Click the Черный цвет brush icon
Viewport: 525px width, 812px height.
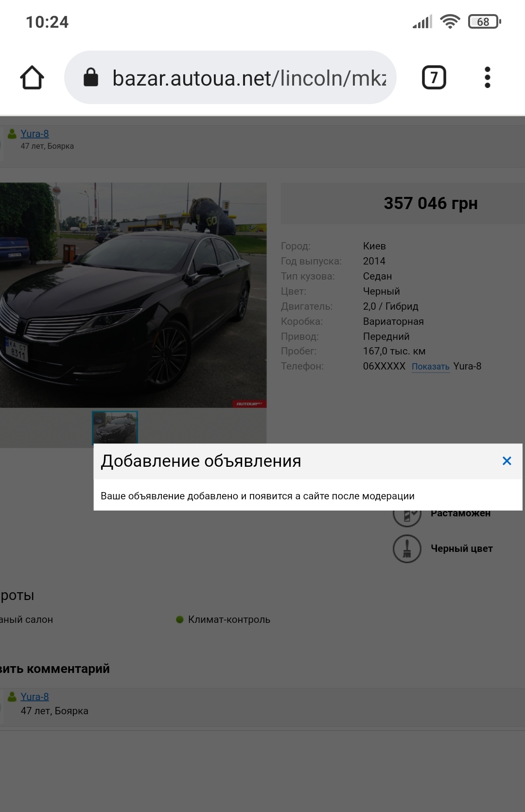point(407,548)
